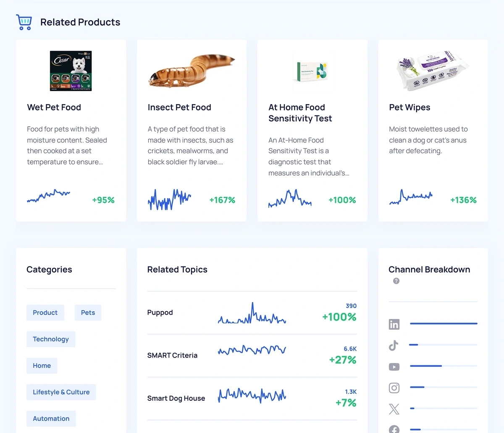Open the Lifestyle & Culture category
Image resolution: width=504 pixels, height=433 pixels.
pyautogui.click(x=61, y=392)
